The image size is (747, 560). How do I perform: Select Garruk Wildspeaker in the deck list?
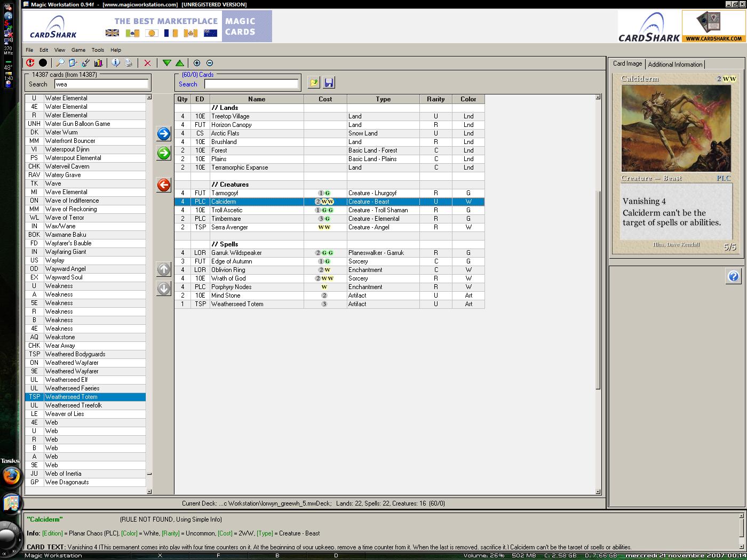click(329, 253)
